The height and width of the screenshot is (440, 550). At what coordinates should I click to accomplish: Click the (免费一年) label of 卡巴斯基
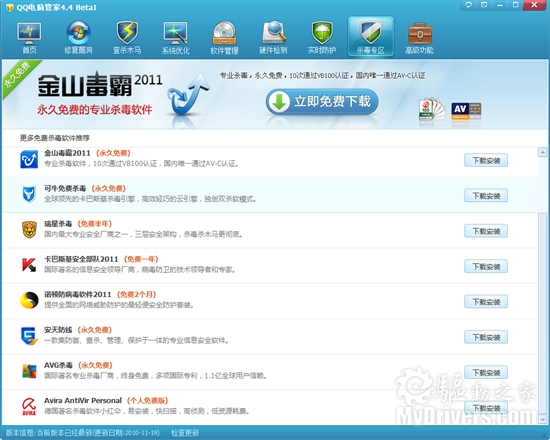(141, 259)
